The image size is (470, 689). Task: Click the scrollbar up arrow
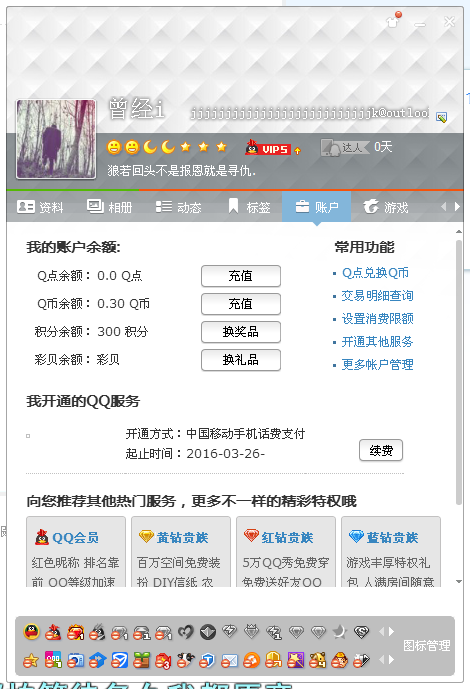pyautogui.click(x=459, y=232)
